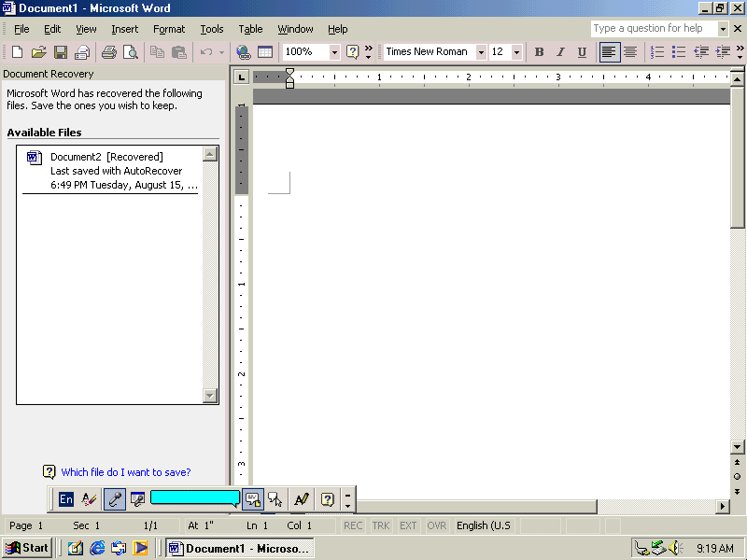Open the Handwriting pen icon on language bar
Screen dimensions: 747x560
pos(302,499)
